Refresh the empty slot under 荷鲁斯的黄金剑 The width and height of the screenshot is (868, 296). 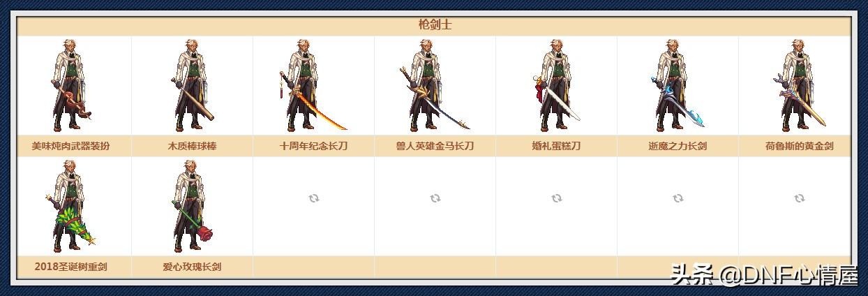tap(799, 198)
